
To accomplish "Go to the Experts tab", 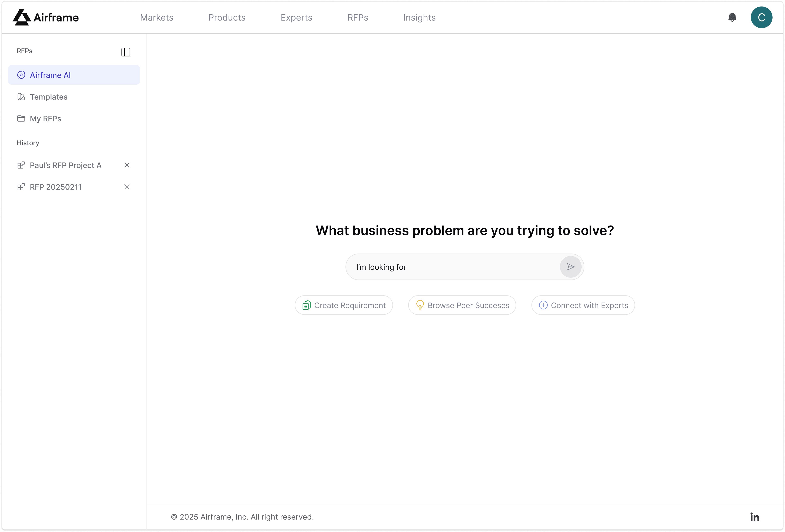I will (x=297, y=18).
